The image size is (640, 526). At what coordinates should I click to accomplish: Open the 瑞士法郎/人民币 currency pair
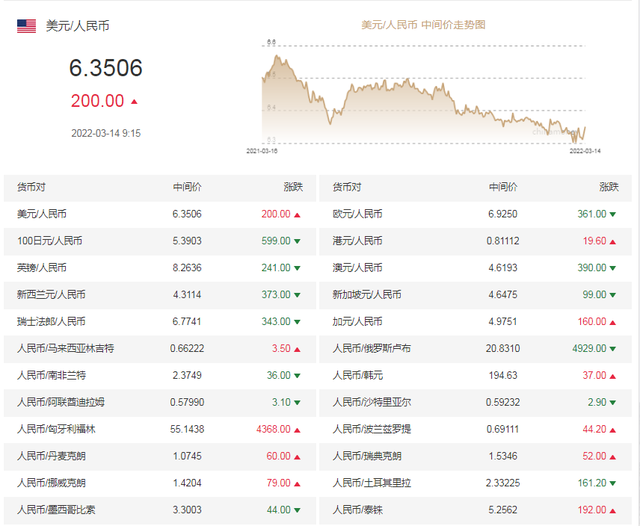51,322
